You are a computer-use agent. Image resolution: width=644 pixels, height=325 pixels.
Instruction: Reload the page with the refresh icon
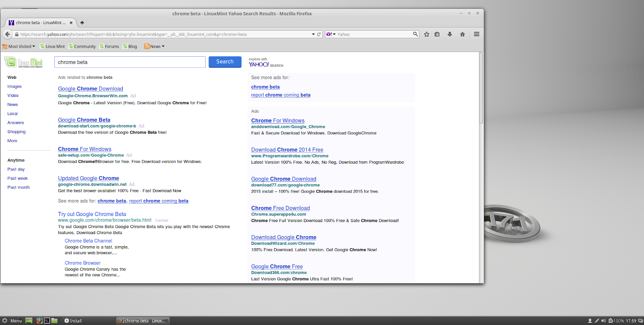[319, 34]
